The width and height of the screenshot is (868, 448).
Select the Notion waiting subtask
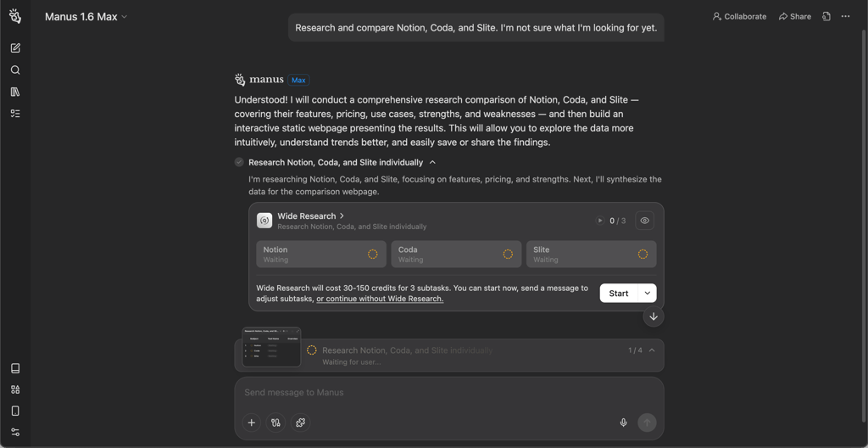(321, 254)
